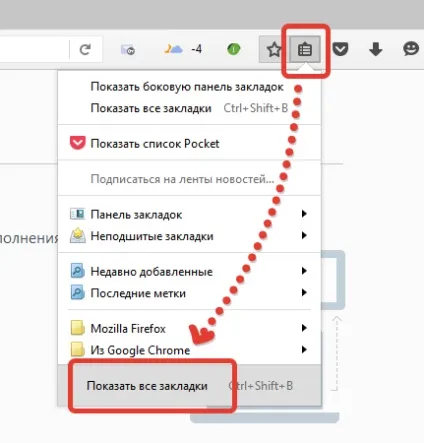
Task: Choose top Показать все закладки entry
Action: (x=189, y=108)
